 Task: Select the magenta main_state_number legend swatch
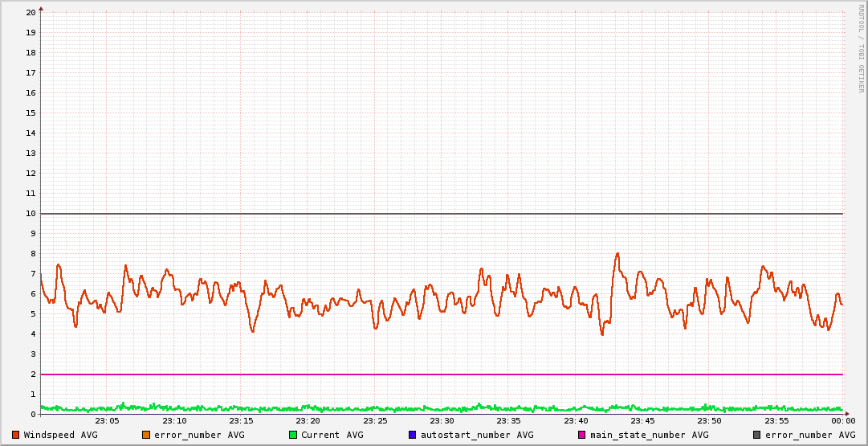582,435
